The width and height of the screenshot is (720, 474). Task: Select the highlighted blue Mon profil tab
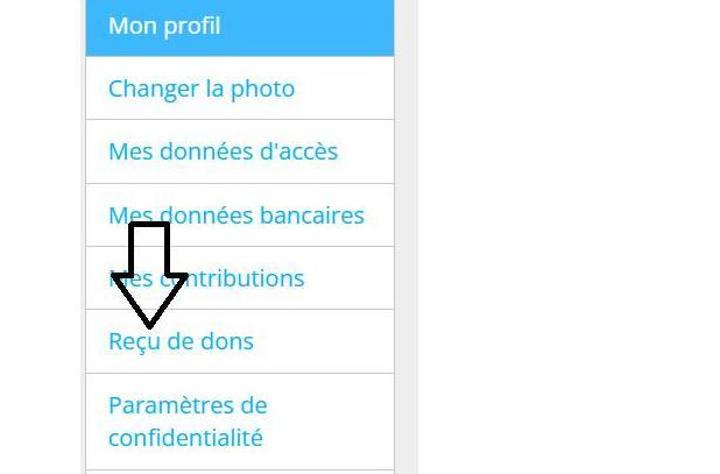[239, 26]
